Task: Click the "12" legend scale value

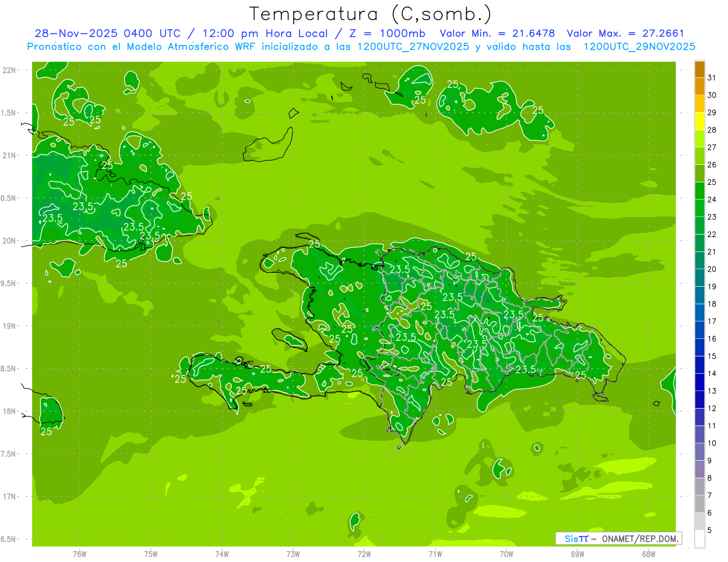Action: tap(712, 408)
